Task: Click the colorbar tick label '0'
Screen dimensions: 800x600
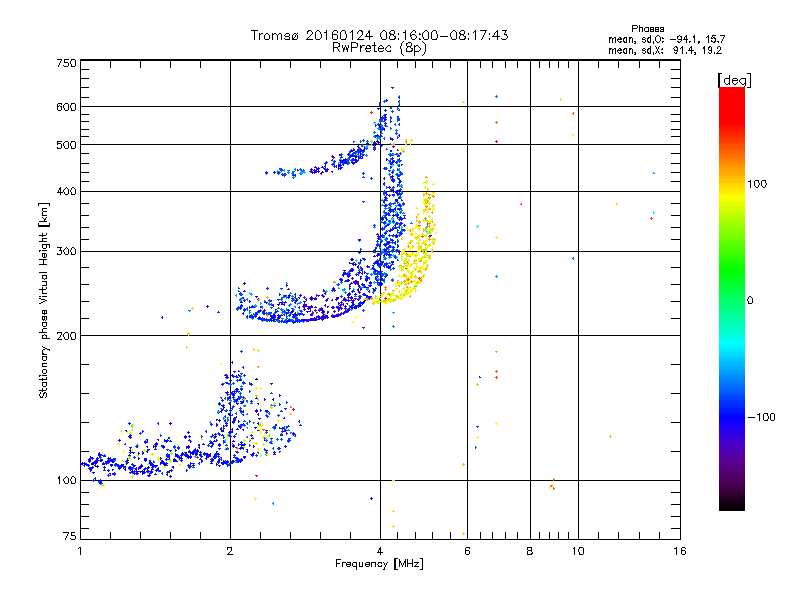Action: (x=750, y=300)
